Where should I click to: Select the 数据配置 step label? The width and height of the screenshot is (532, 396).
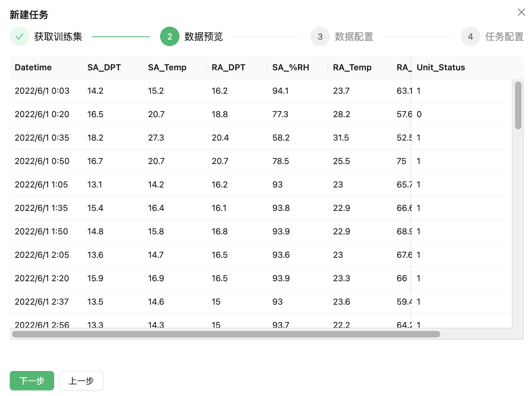click(x=354, y=37)
